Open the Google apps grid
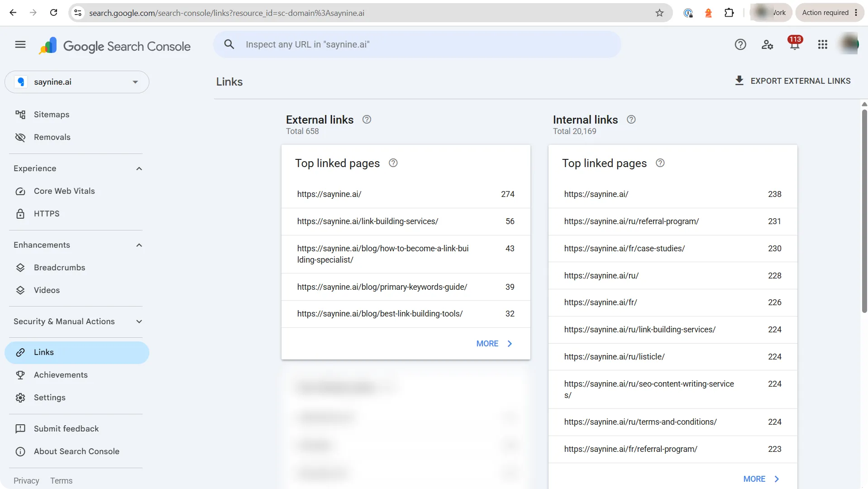The image size is (868, 489). [x=823, y=44]
